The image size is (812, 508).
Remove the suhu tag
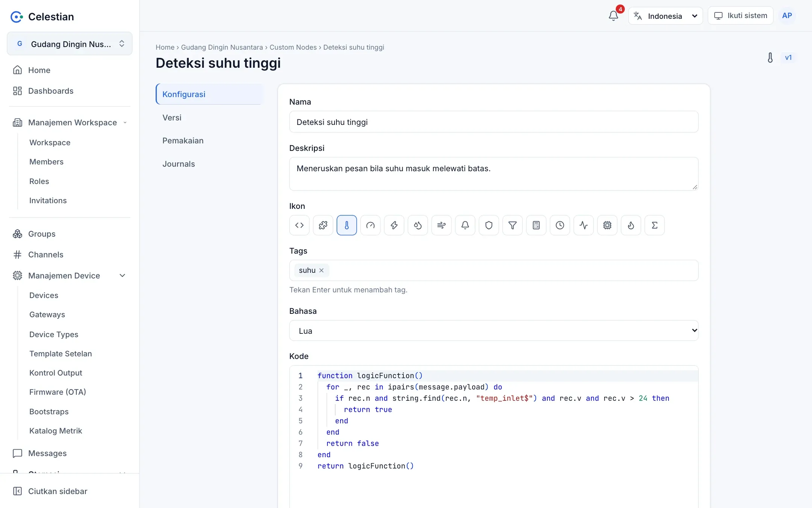pyautogui.click(x=321, y=270)
